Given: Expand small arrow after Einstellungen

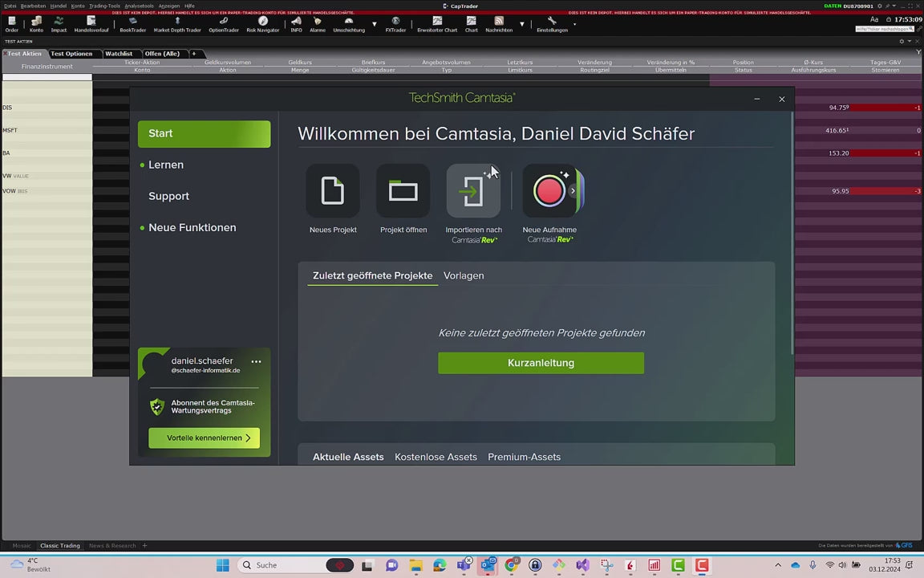Looking at the screenshot, I should point(574,25).
